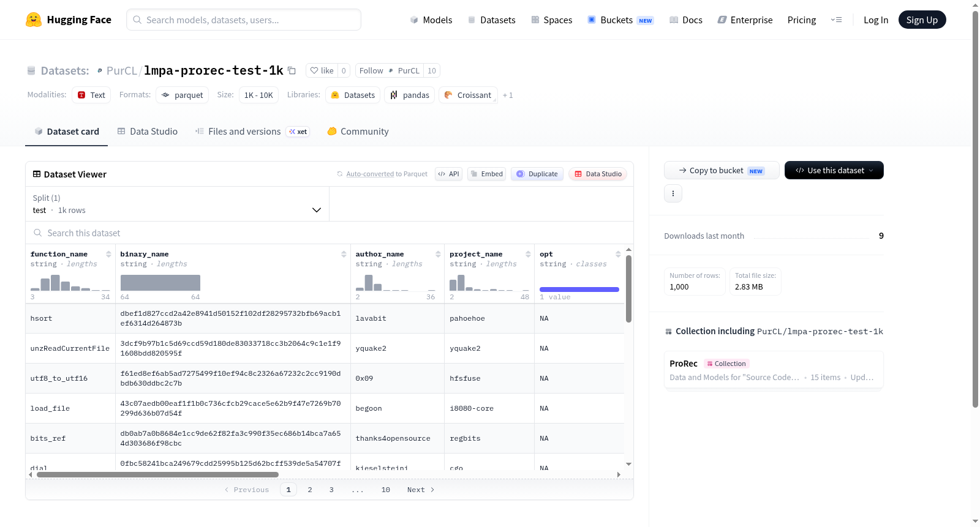
Task: Open Data Studio from the viewer header
Action: click(597, 174)
